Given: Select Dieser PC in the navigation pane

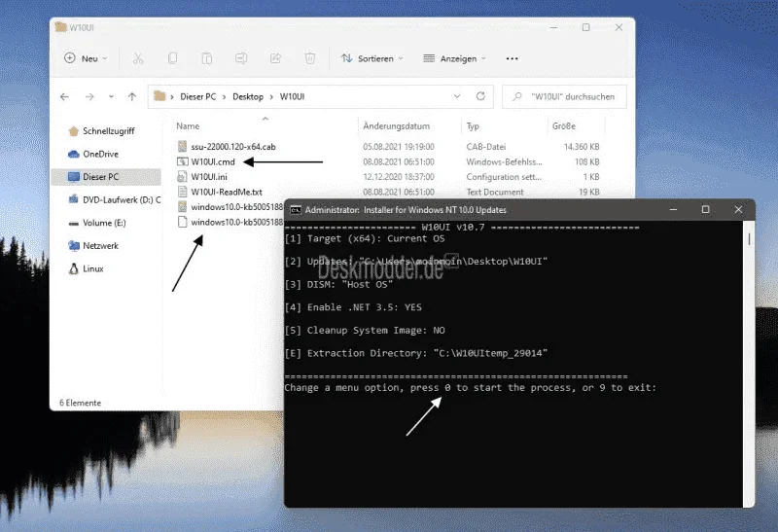Looking at the screenshot, I should pos(106,177).
